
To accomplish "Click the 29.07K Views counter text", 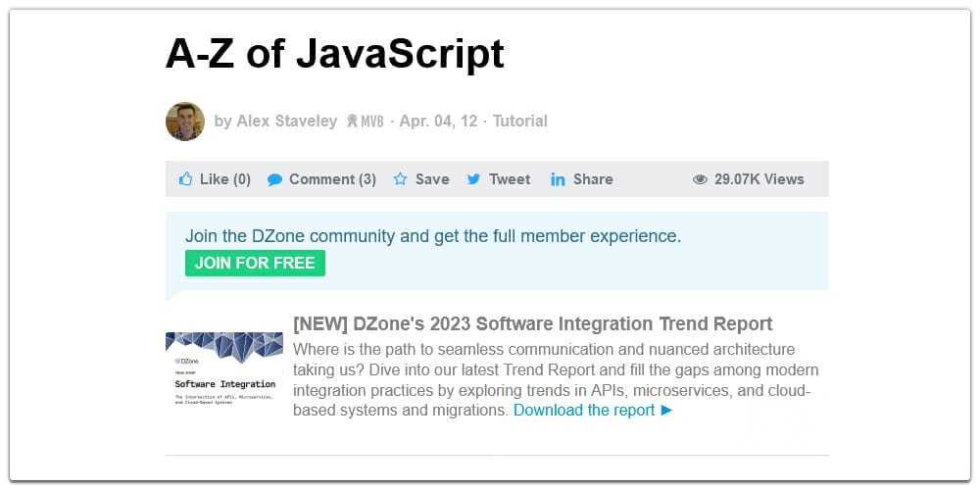I will (759, 179).
